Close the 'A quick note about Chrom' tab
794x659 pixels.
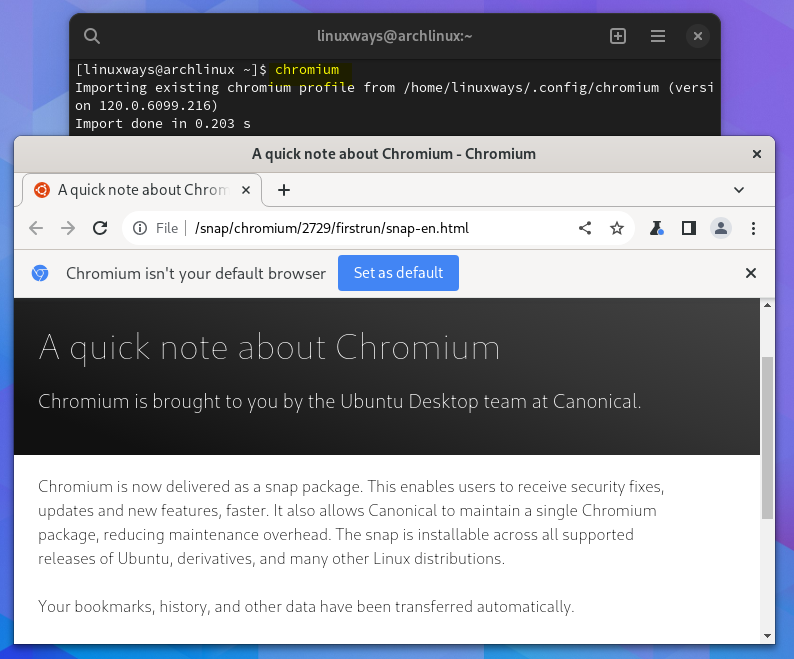(x=246, y=190)
